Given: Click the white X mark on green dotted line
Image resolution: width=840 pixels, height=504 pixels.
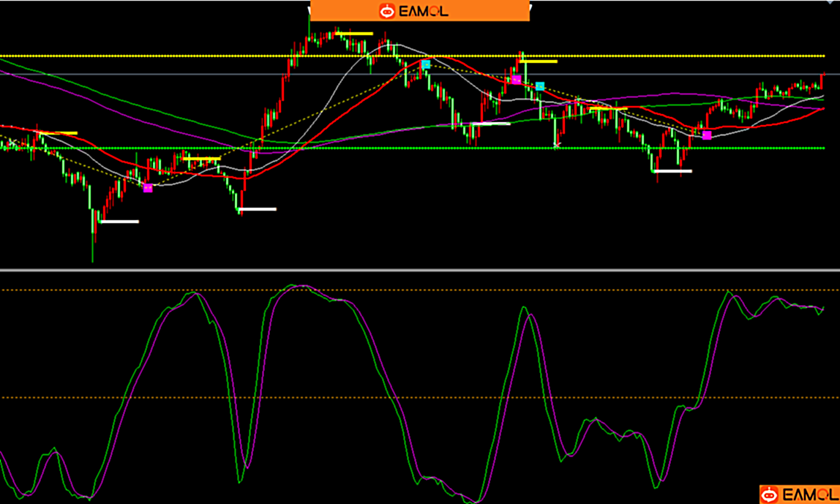Looking at the screenshot, I should click(557, 146).
